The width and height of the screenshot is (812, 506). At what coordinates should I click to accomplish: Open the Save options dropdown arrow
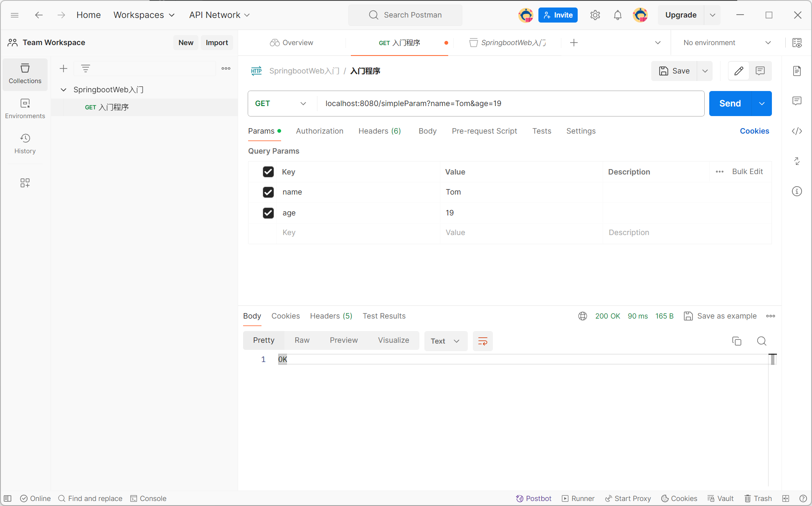(705, 71)
